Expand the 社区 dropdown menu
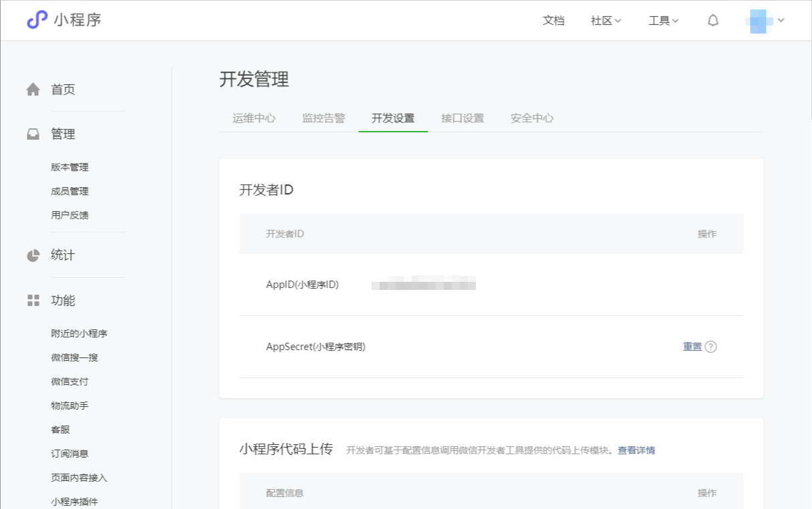 pos(604,20)
